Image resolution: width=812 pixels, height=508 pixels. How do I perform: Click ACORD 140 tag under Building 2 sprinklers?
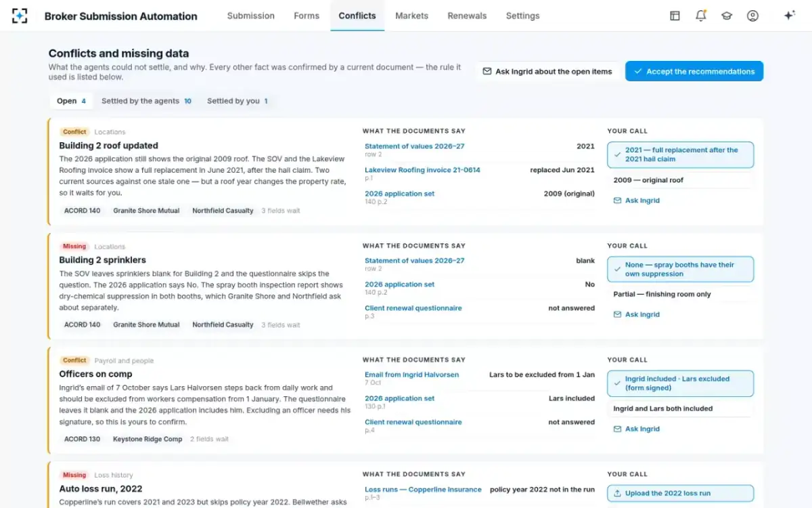(x=82, y=324)
